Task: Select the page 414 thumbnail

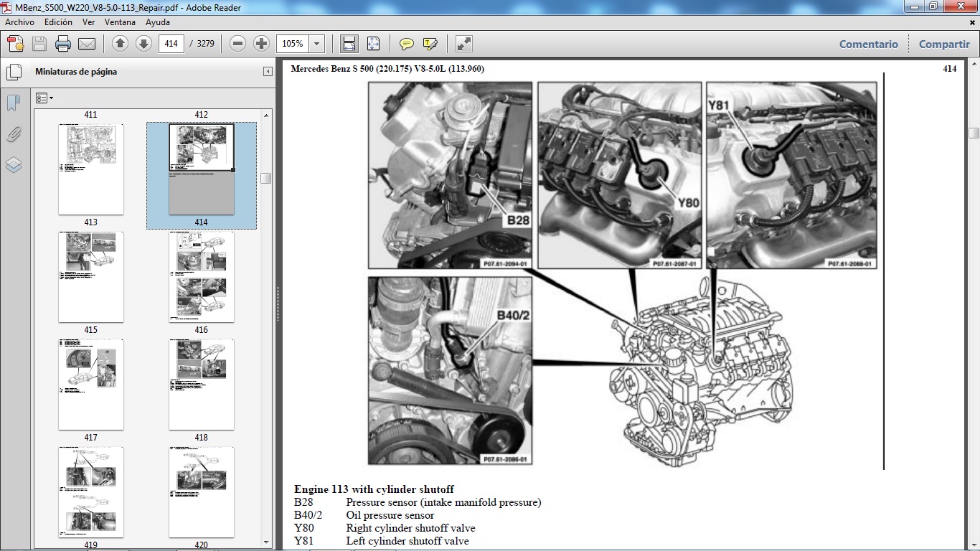Action: (201, 169)
